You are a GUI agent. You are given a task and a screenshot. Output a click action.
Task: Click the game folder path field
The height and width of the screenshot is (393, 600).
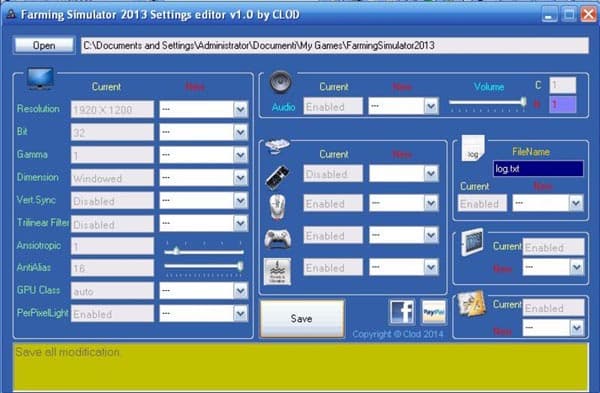tap(335, 46)
